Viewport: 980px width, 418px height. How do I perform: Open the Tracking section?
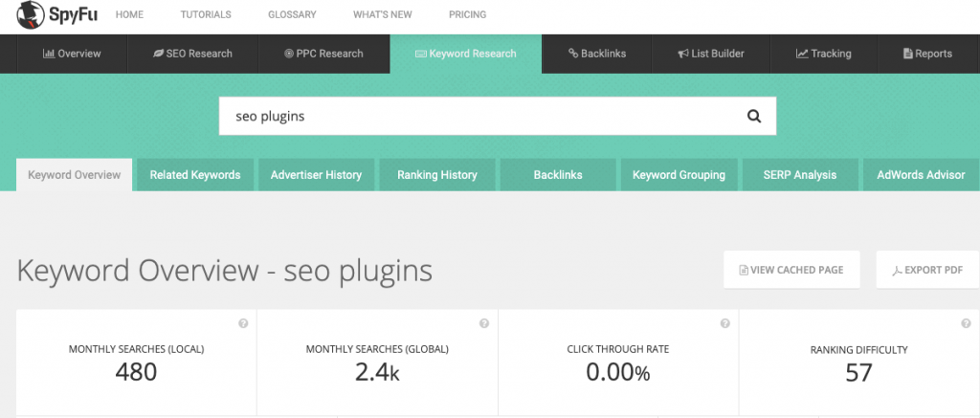(823, 54)
